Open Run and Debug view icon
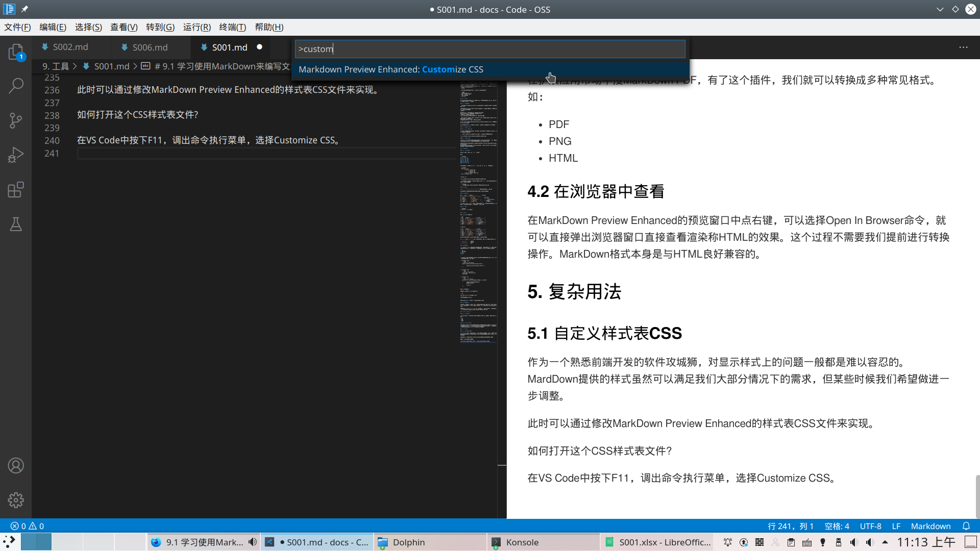 16,155
